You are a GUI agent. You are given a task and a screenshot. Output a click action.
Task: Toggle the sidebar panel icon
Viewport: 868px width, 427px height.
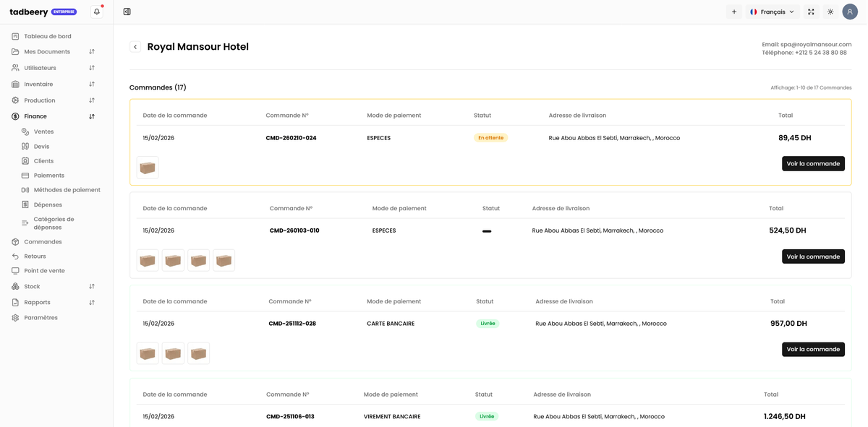point(127,12)
